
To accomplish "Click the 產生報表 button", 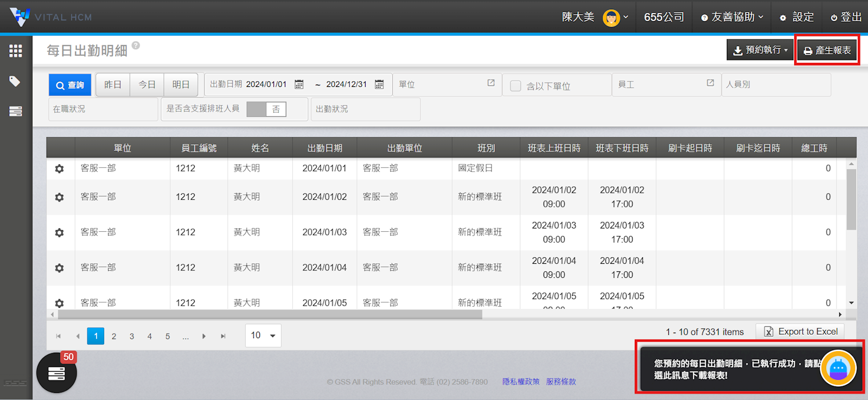I will (827, 50).
